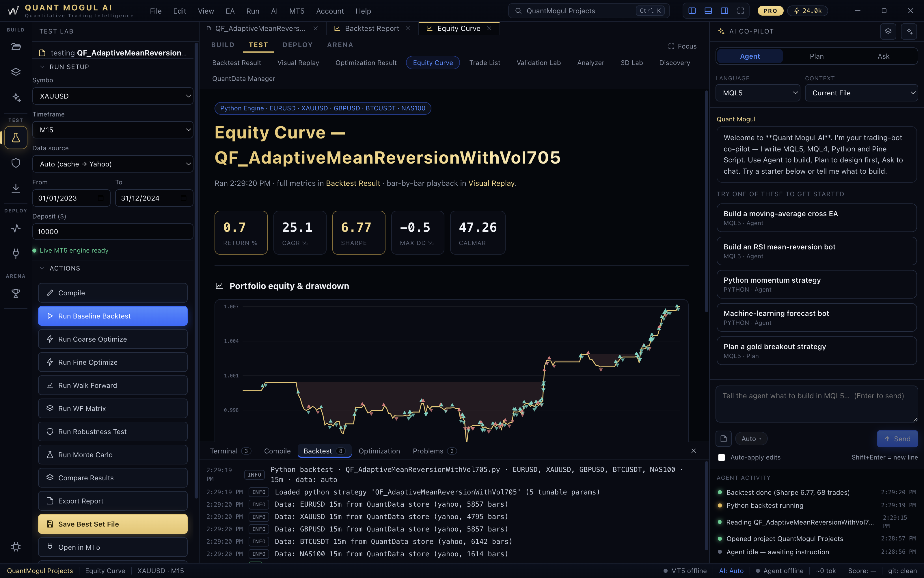Open the Validation Lab sub-tab
Image resolution: width=924 pixels, height=578 pixels.
tap(538, 63)
